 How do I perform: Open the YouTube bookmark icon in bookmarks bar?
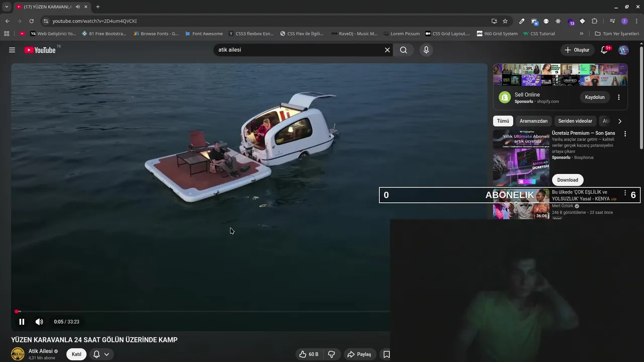point(22,34)
